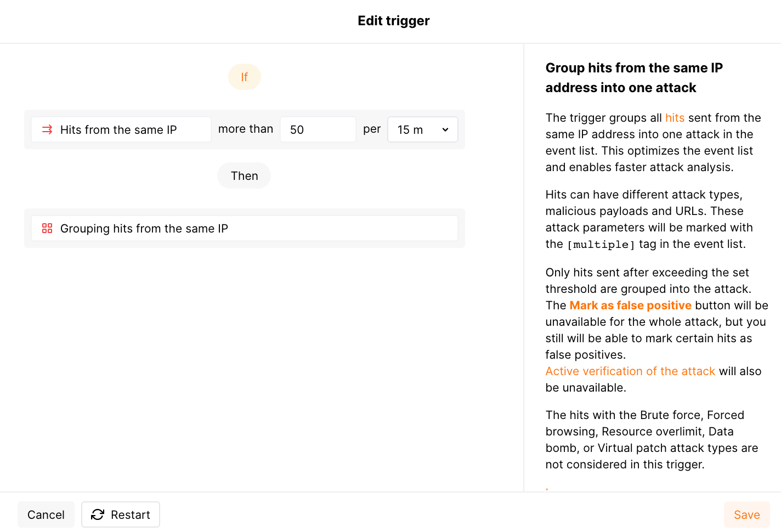Click the Edit trigger title
This screenshot has height=532, width=781.
pyautogui.click(x=393, y=20)
